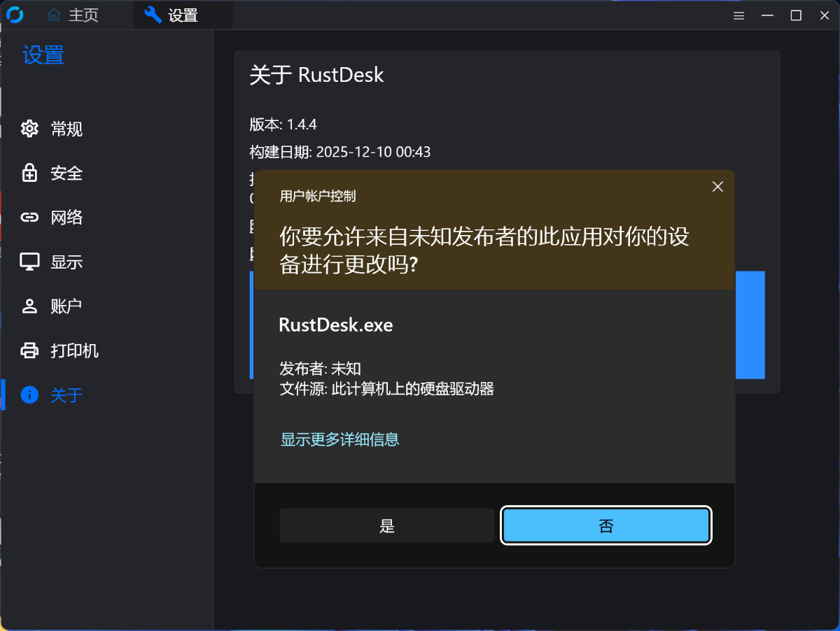
Task: Click the lock icon next to 安全
Action: point(29,173)
